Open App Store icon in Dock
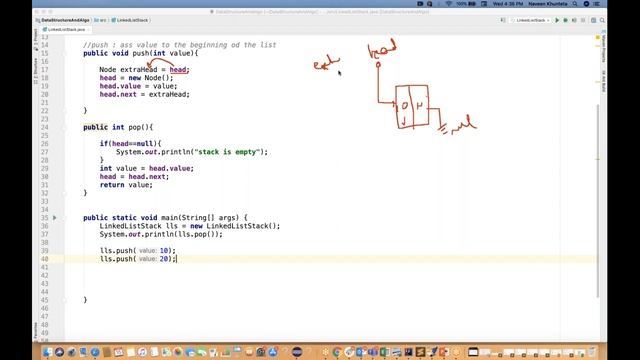 pos(273,352)
